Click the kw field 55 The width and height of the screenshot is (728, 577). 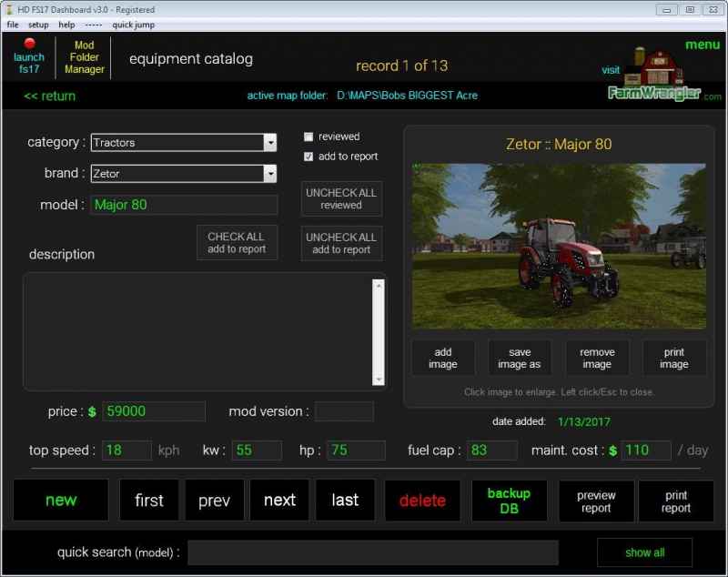tap(257, 450)
